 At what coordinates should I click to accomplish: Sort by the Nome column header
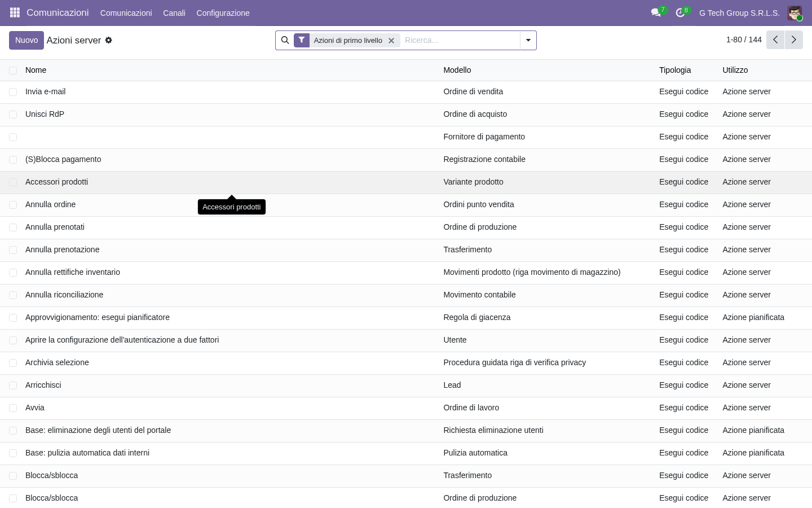coord(36,70)
